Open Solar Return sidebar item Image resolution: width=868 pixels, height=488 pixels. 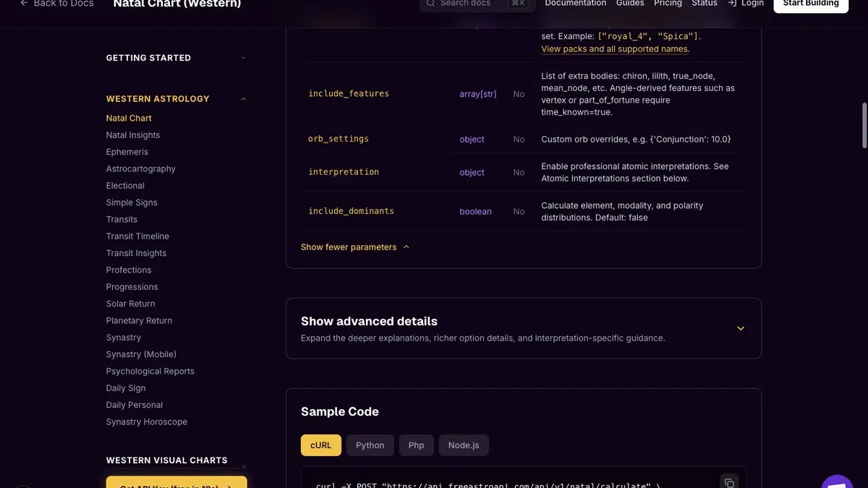pos(131,304)
